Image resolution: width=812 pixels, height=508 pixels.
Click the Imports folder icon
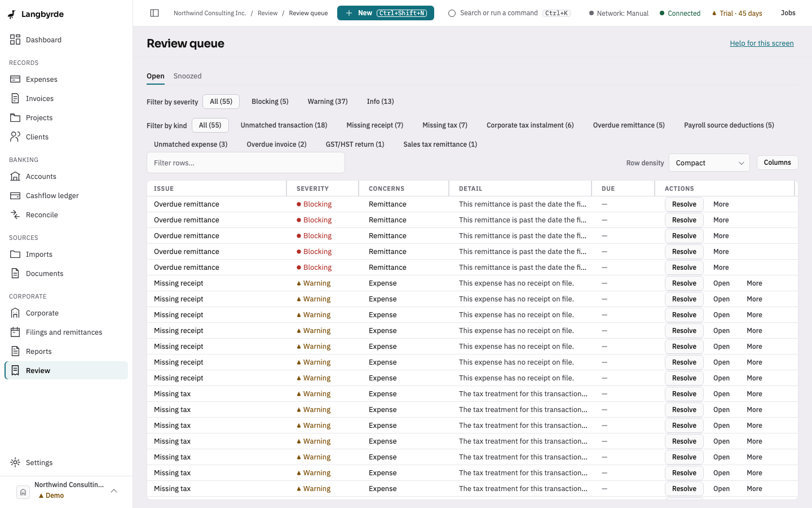(x=15, y=254)
